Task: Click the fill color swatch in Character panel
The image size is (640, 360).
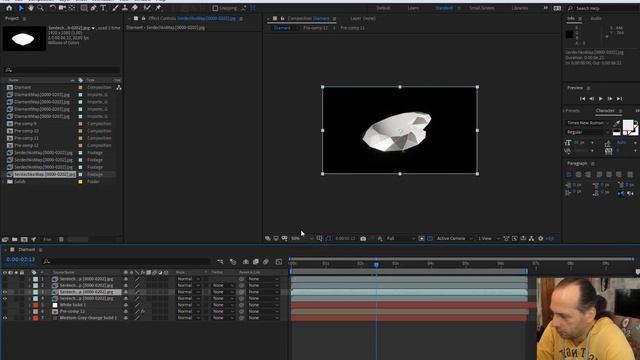Action: 628,125
